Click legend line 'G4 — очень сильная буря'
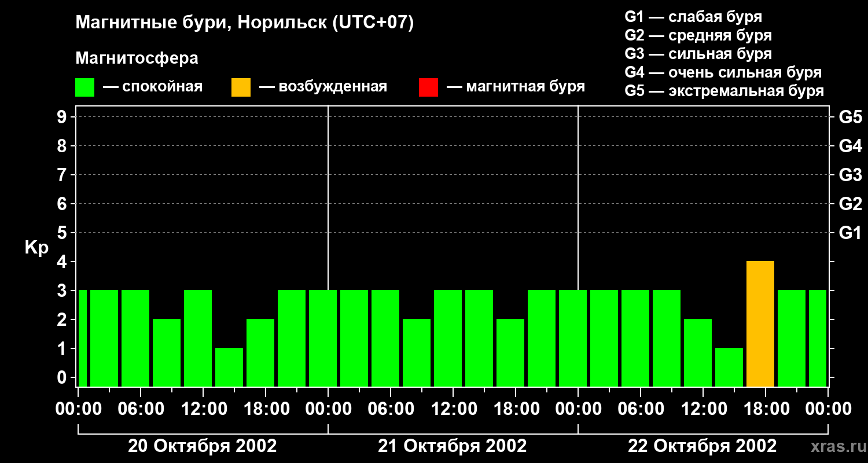The image size is (868, 463). pyautogui.click(x=723, y=72)
